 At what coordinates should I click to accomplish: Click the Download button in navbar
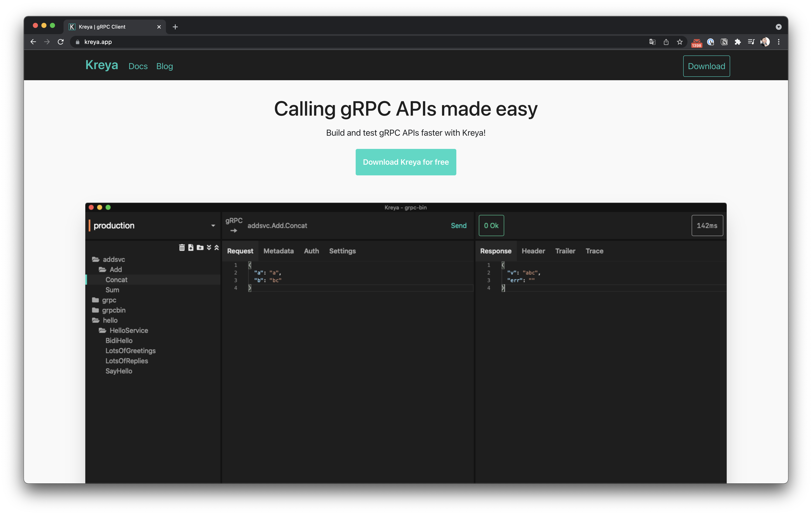point(706,66)
